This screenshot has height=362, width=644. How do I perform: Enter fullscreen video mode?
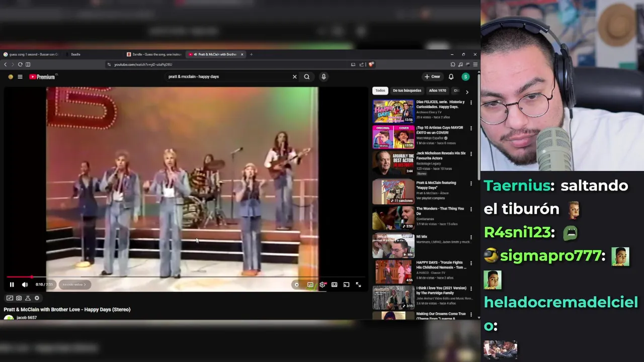click(x=358, y=285)
